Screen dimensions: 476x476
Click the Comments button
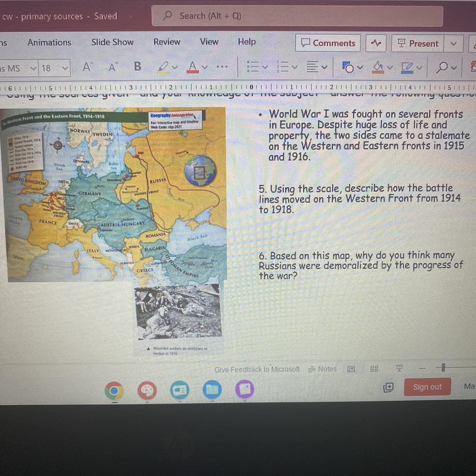(328, 43)
